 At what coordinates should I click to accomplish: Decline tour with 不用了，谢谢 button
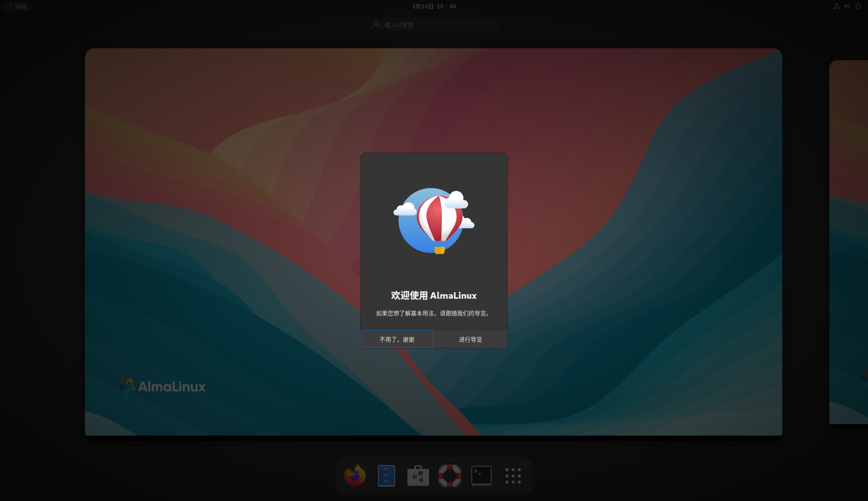tap(397, 339)
